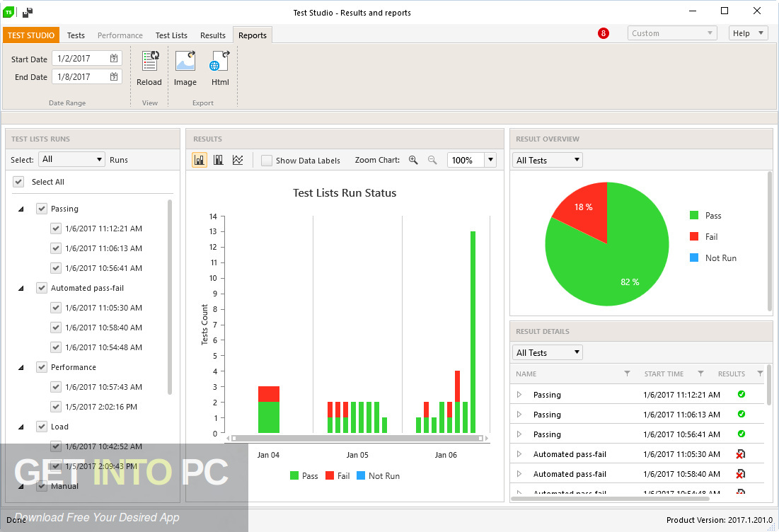Select the Reports tab

[253, 35]
